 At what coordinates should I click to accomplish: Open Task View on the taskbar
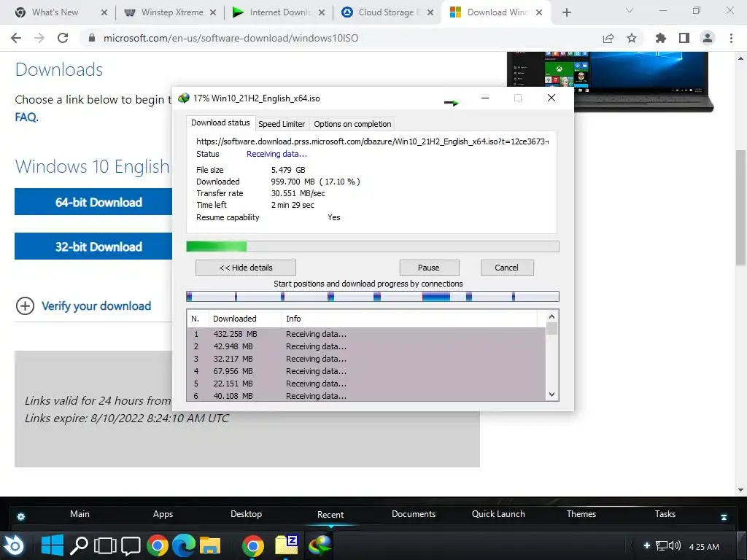click(x=105, y=545)
